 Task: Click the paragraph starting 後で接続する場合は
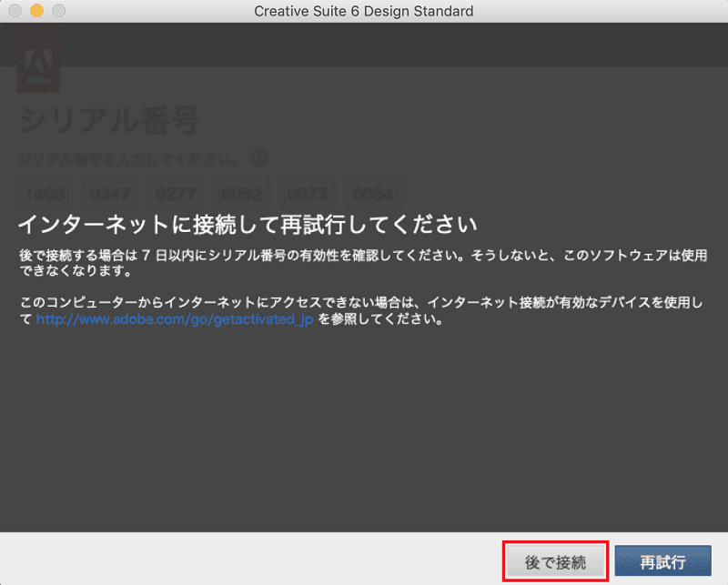click(363, 263)
